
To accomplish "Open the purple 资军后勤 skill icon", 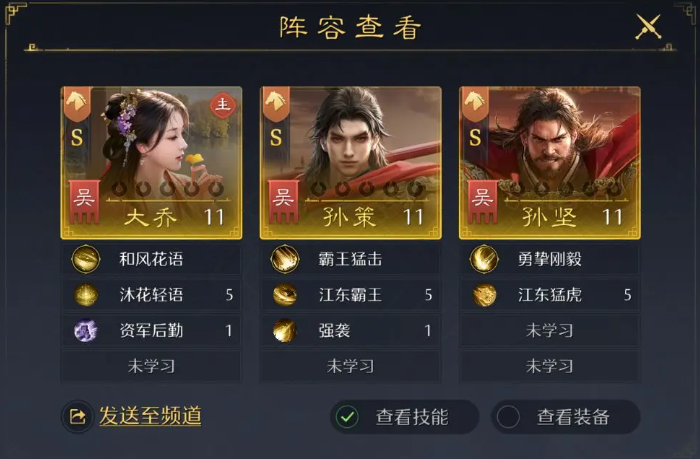I will [x=86, y=330].
